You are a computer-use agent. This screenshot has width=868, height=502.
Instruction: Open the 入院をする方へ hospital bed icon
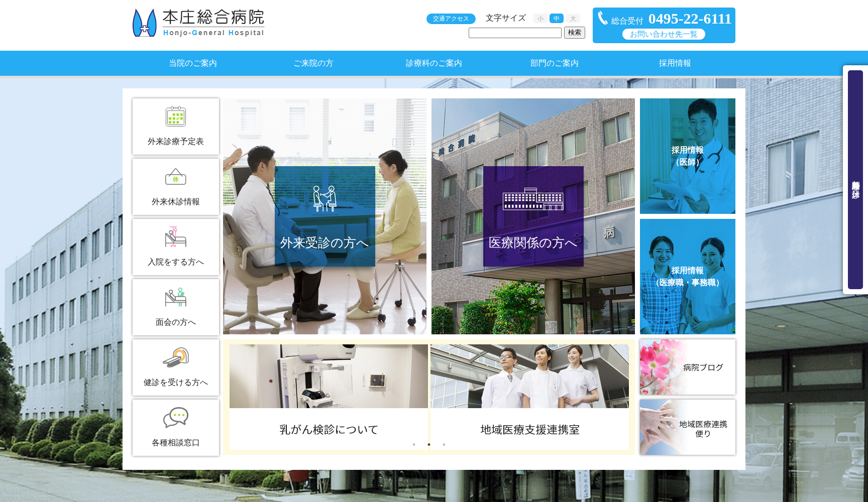(176, 237)
